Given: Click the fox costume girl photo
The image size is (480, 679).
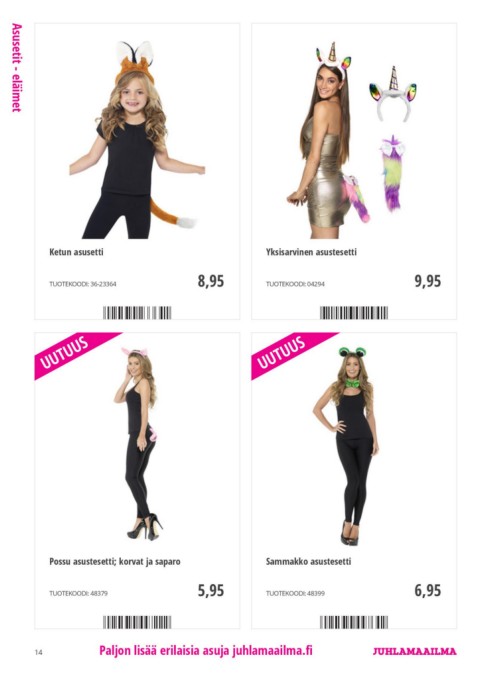Looking at the screenshot, I should (x=137, y=139).
